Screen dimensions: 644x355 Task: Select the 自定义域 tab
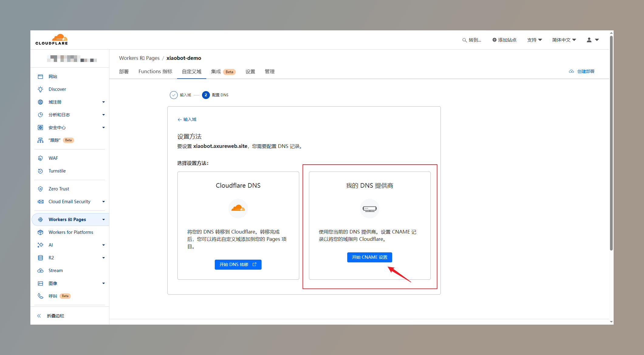(191, 71)
